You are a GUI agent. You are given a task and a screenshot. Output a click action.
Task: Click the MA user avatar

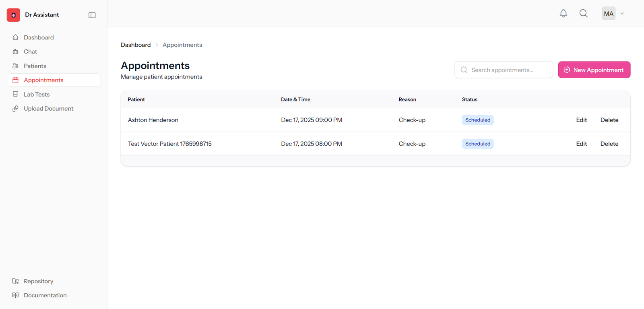609,13
